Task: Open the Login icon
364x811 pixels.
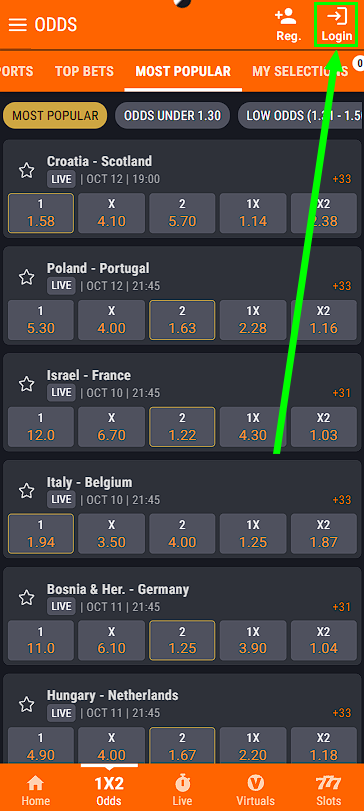Action: (x=337, y=24)
